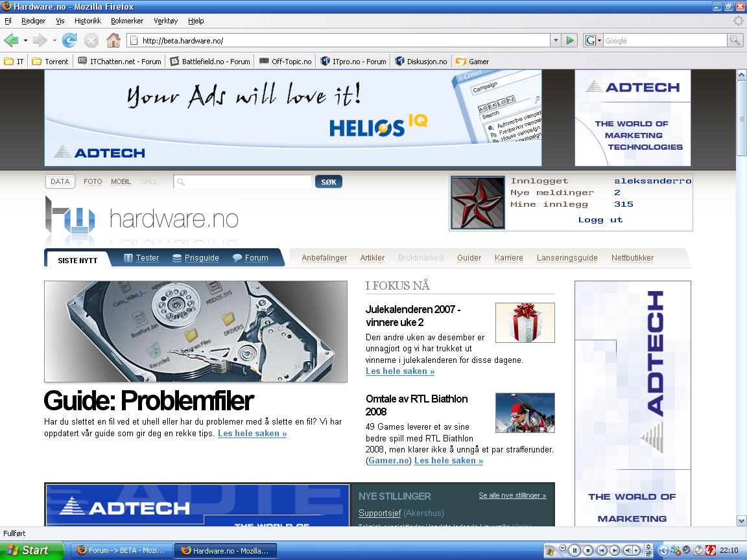Switch to the Forum tab
The height and width of the screenshot is (560, 747).
coord(250,257)
